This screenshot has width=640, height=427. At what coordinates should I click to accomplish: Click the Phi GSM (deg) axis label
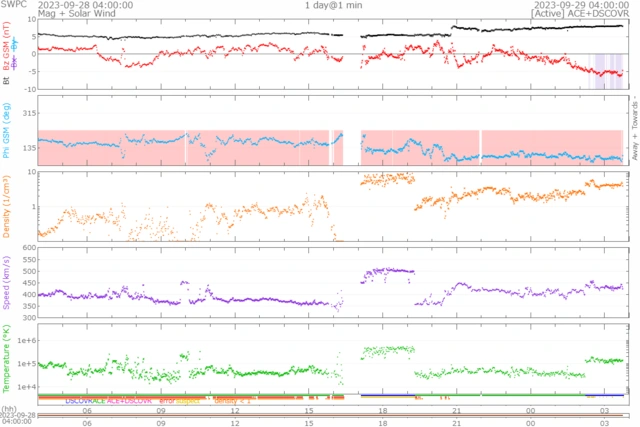click(x=6, y=131)
